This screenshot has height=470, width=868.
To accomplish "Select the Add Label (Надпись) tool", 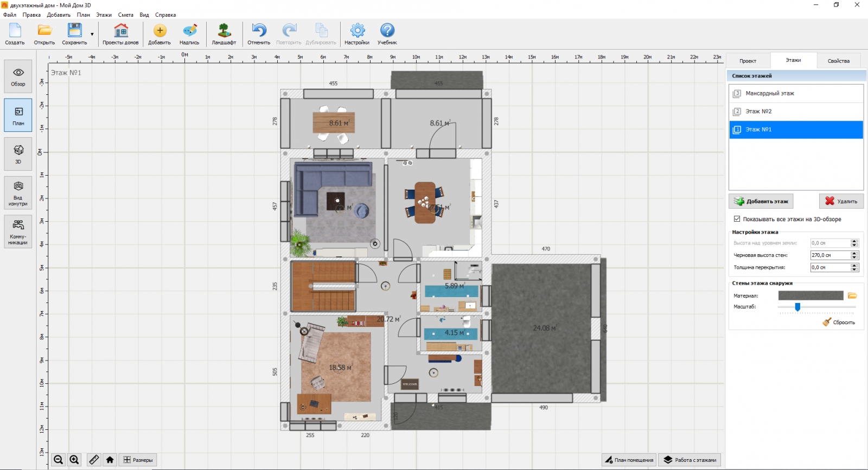I will (x=189, y=34).
